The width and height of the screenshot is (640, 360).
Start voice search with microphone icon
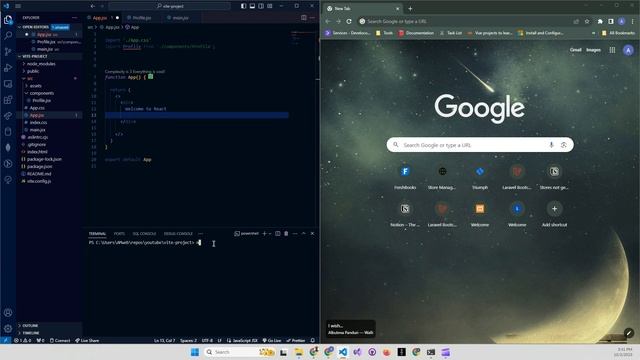point(551,145)
